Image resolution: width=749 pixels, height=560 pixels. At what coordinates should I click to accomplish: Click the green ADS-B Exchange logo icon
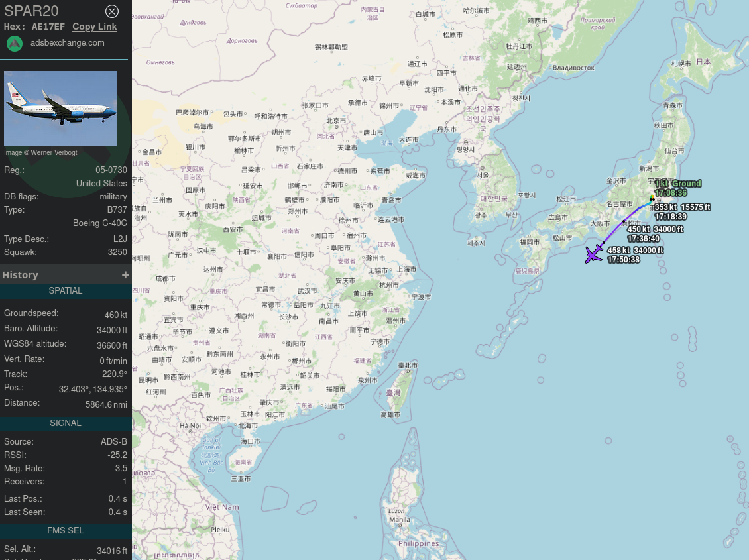[x=15, y=44]
